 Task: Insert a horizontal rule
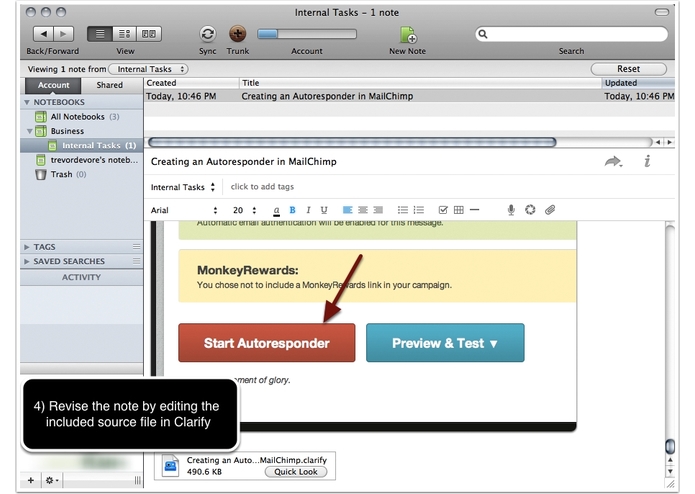[x=474, y=210]
